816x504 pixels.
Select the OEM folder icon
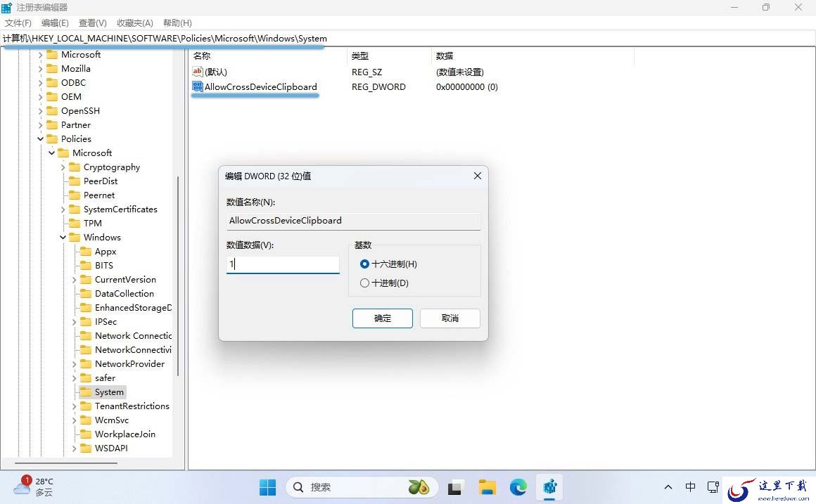[x=52, y=97]
